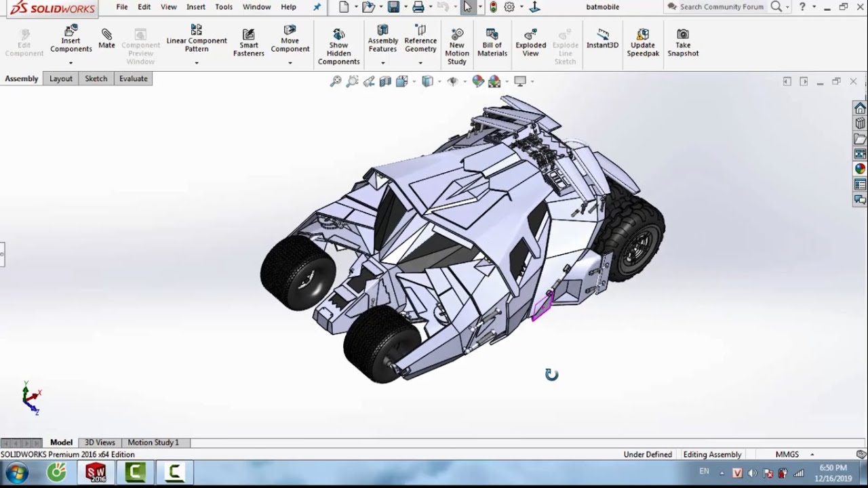
Task: Click the Print icon
Action: pos(418,7)
